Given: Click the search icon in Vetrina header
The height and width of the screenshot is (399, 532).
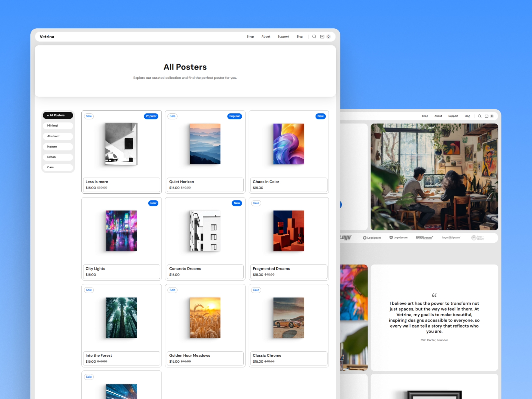Looking at the screenshot, I should 314,37.
